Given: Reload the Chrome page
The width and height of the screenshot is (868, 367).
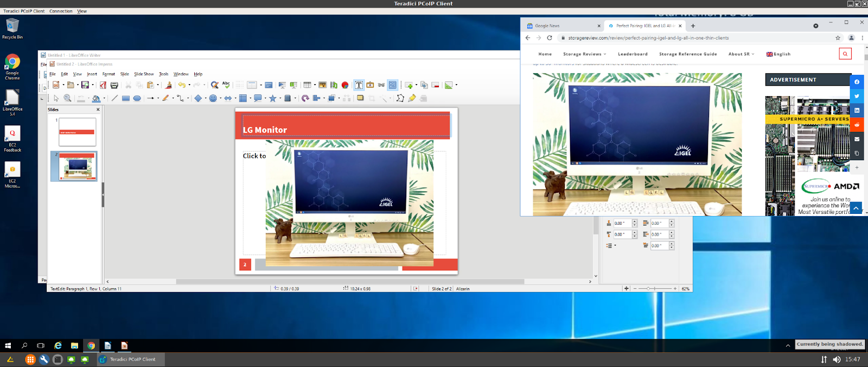Looking at the screenshot, I should coord(550,38).
